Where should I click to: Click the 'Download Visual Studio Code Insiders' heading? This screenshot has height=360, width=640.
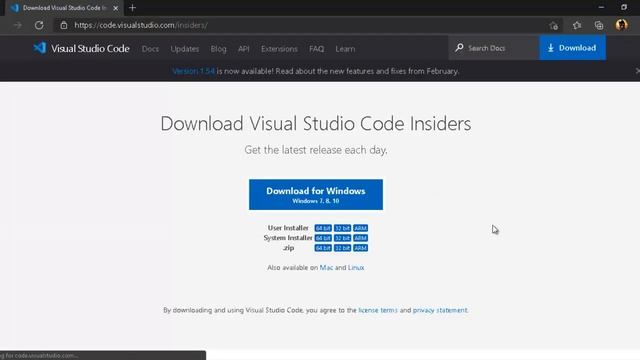tap(316, 123)
